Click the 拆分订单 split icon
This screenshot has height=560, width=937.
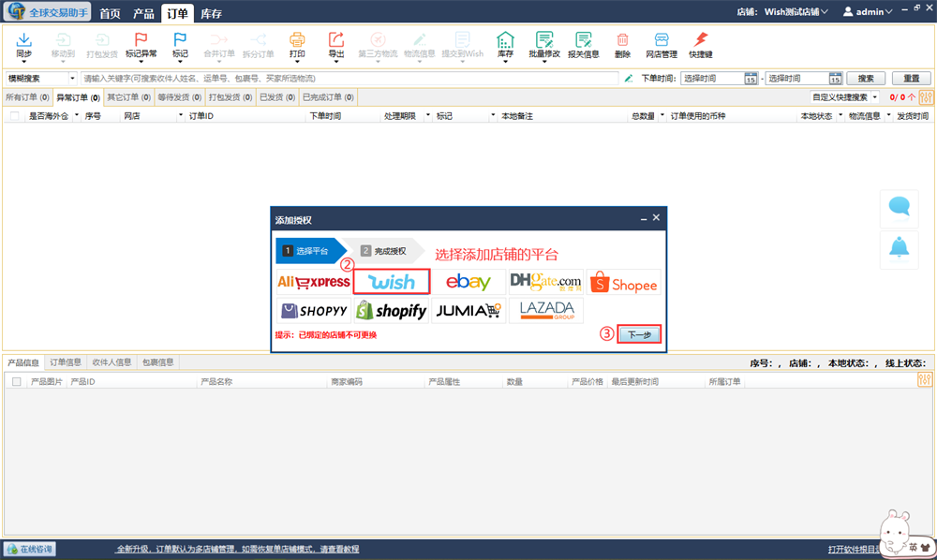pos(259,40)
